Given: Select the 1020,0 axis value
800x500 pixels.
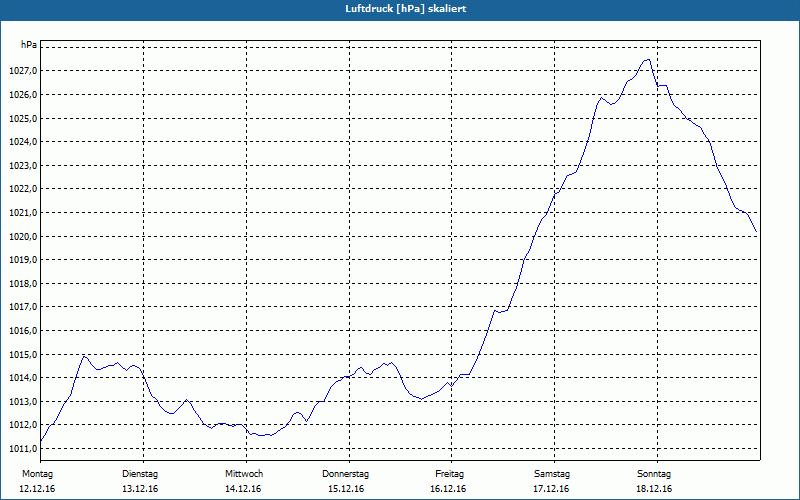Looking at the screenshot, I should 23,236.
